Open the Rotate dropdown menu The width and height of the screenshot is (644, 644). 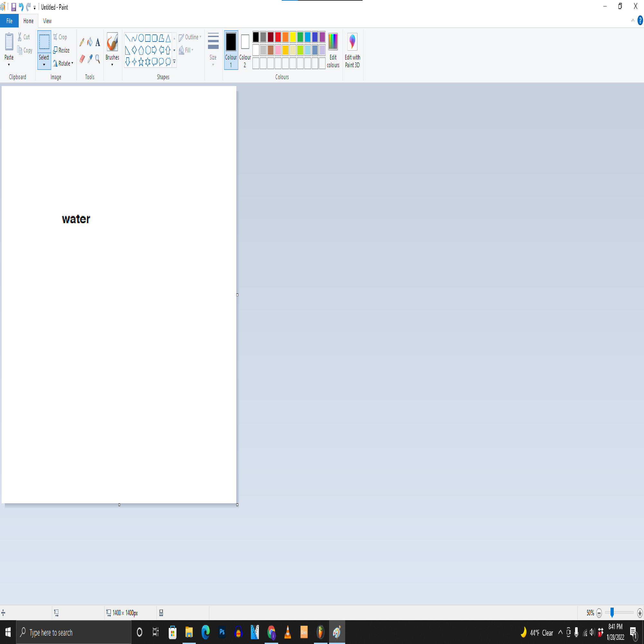63,63
